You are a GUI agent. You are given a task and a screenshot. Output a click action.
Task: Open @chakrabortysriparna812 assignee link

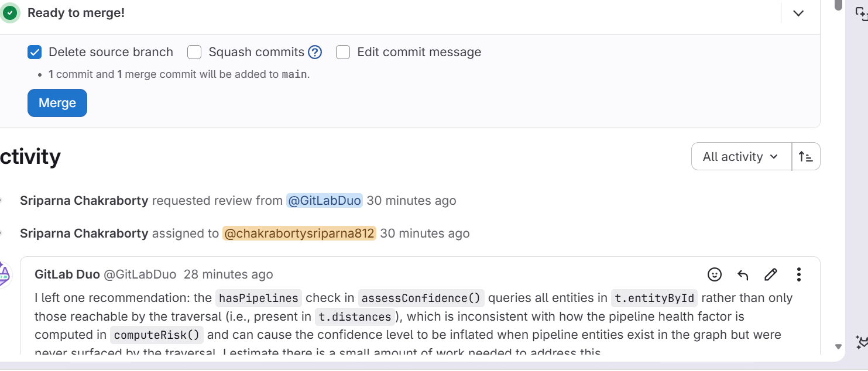coord(299,233)
